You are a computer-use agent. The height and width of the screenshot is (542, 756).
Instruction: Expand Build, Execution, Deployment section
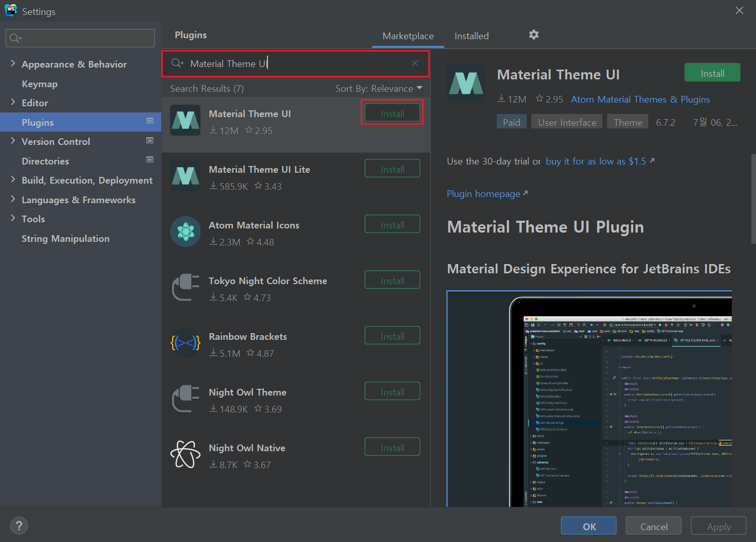pyautogui.click(x=13, y=179)
